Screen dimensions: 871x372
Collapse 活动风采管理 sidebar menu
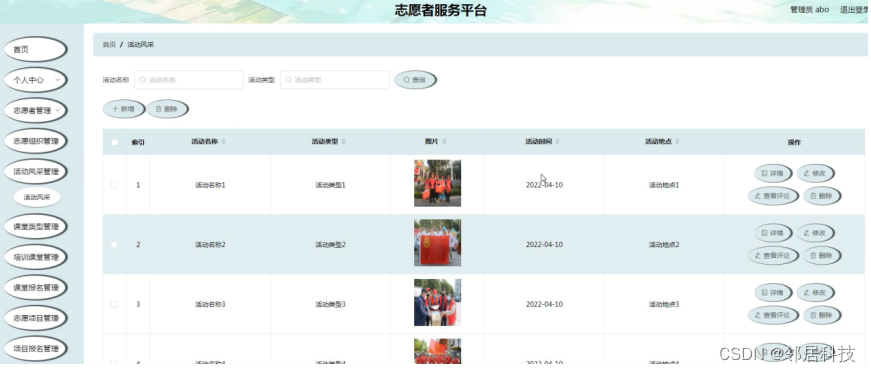tap(36, 172)
